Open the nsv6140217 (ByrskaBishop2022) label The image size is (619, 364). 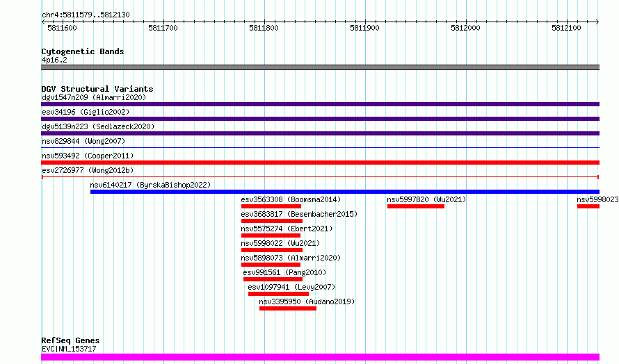tap(150, 185)
